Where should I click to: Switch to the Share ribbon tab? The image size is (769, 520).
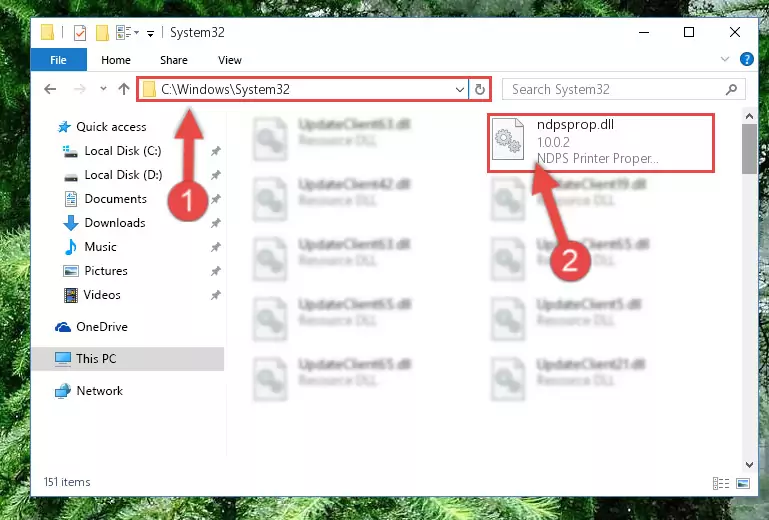[174, 60]
